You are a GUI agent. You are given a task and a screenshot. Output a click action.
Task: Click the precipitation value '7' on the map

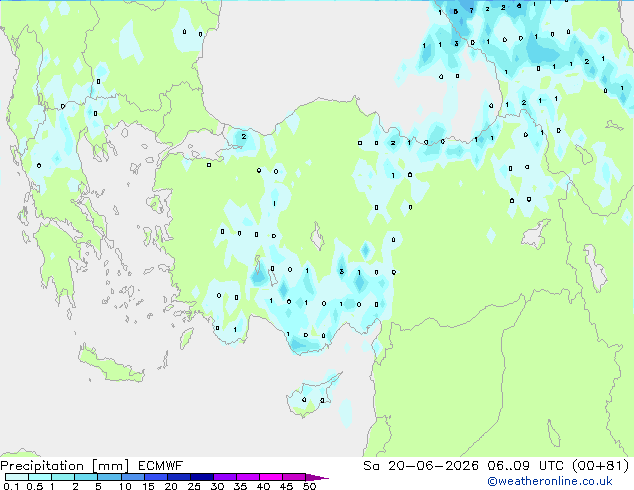[x=471, y=11]
